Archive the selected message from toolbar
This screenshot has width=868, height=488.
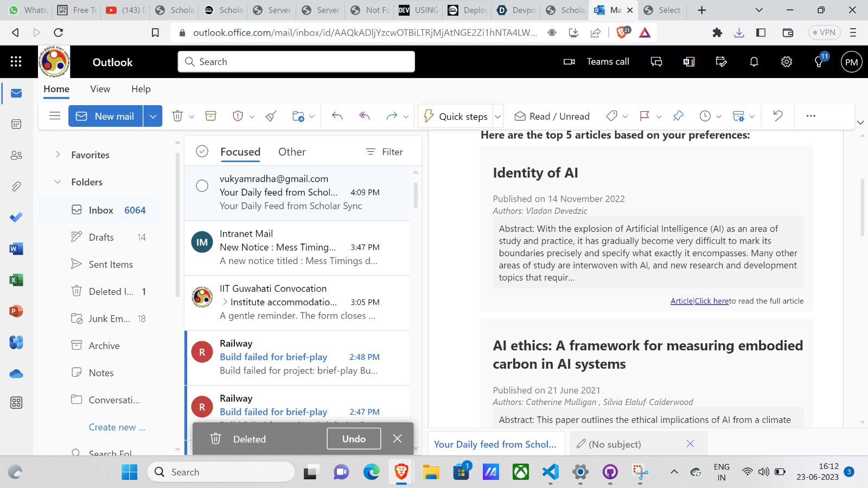pos(210,116)
